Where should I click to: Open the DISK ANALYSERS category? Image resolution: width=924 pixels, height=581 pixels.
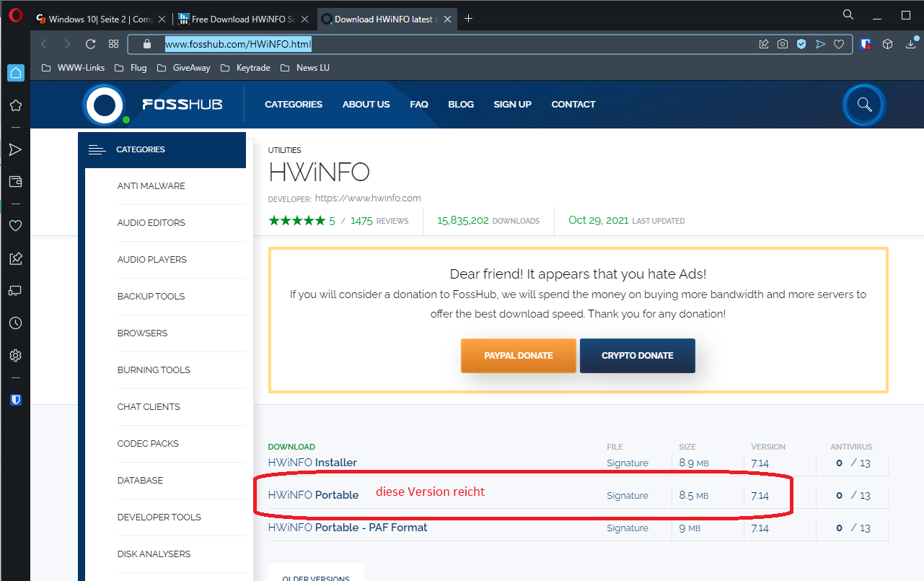tap(154, 554)
